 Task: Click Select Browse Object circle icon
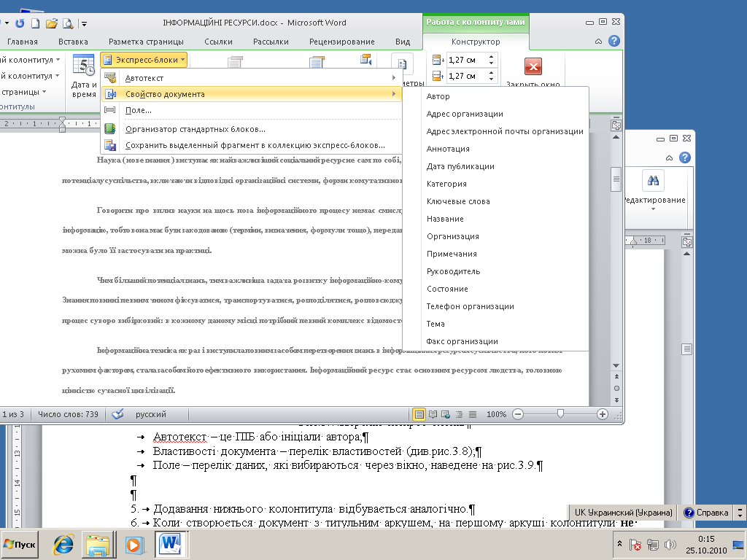pyautogui.click(x=616, y=389)
